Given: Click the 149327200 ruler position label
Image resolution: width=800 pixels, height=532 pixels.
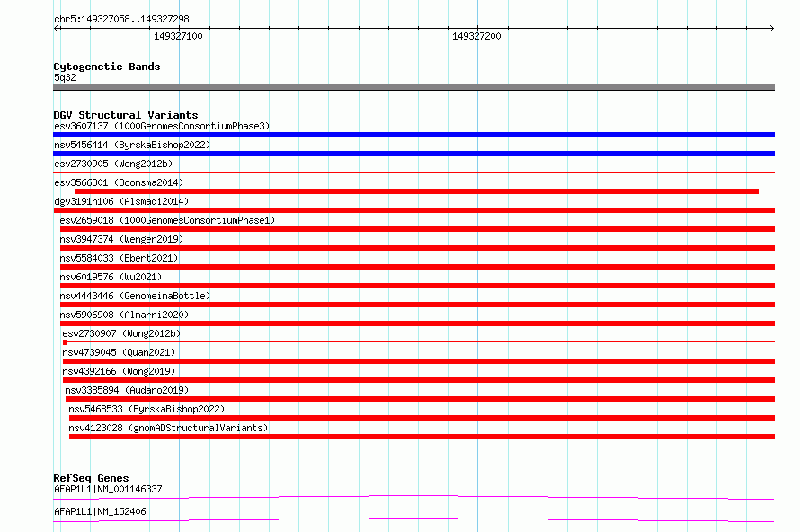Looking at the screenshot, I should 476,36.
